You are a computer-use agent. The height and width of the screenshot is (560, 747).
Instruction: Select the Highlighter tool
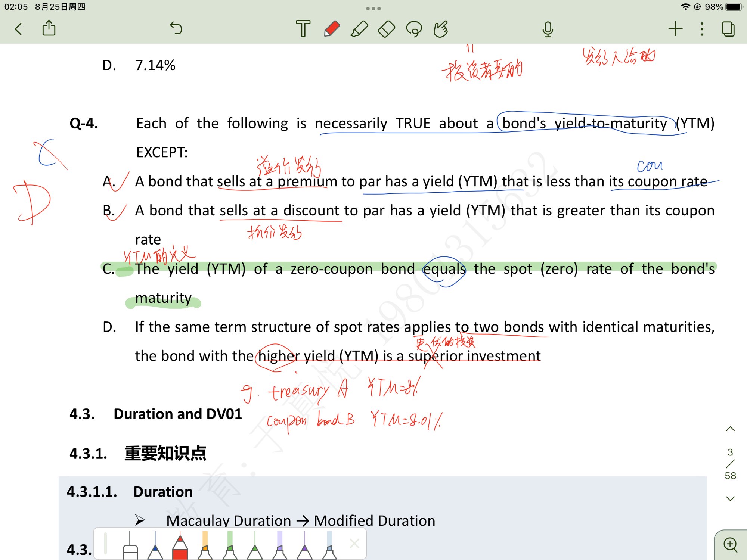[359, 29]
